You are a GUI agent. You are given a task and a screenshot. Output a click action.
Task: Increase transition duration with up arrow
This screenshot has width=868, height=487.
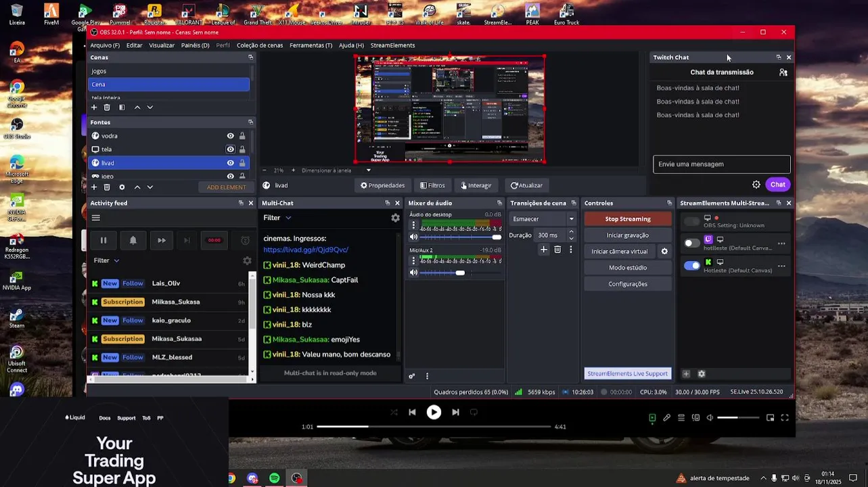click(571, 232)
